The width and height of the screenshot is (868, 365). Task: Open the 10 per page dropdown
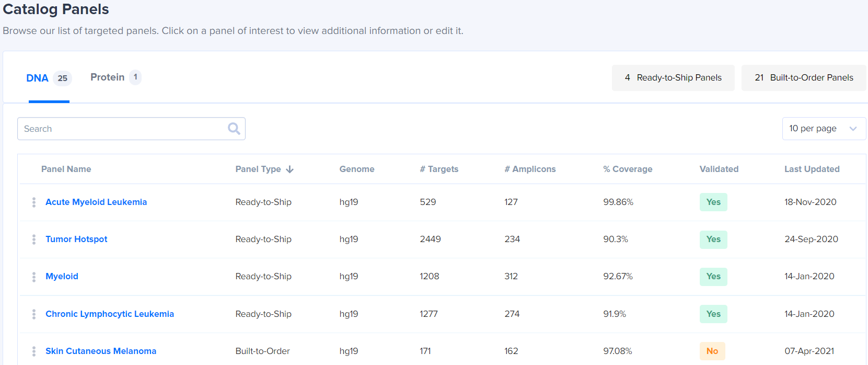pyautogui.click(x=824, y=129)
